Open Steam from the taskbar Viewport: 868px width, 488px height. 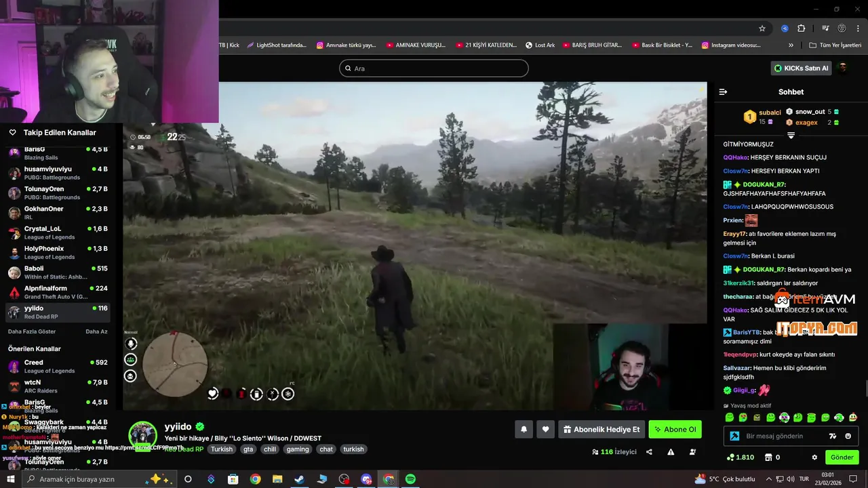299,479
